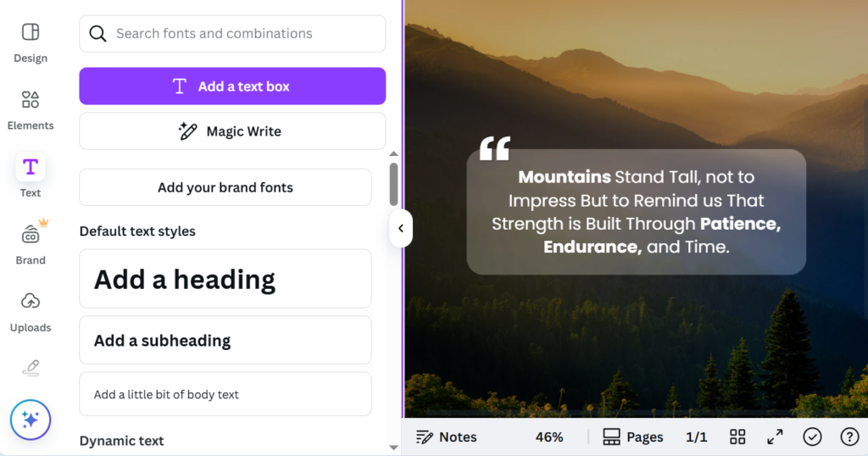This screenshot has width=868, height=456.
Task: Open the Design panel in the sidebar
Action: (x=31, y=42)
